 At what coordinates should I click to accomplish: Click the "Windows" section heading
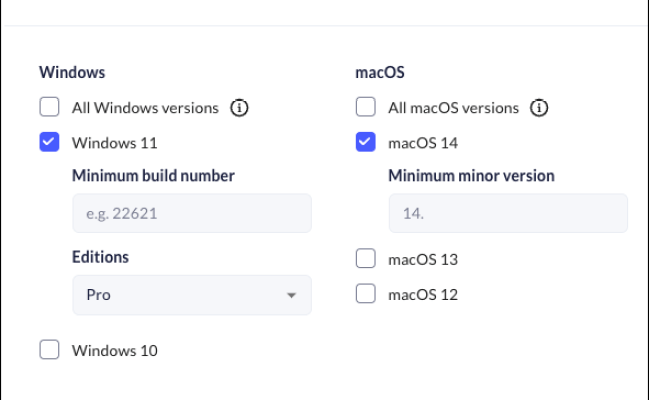coord(72,72)
